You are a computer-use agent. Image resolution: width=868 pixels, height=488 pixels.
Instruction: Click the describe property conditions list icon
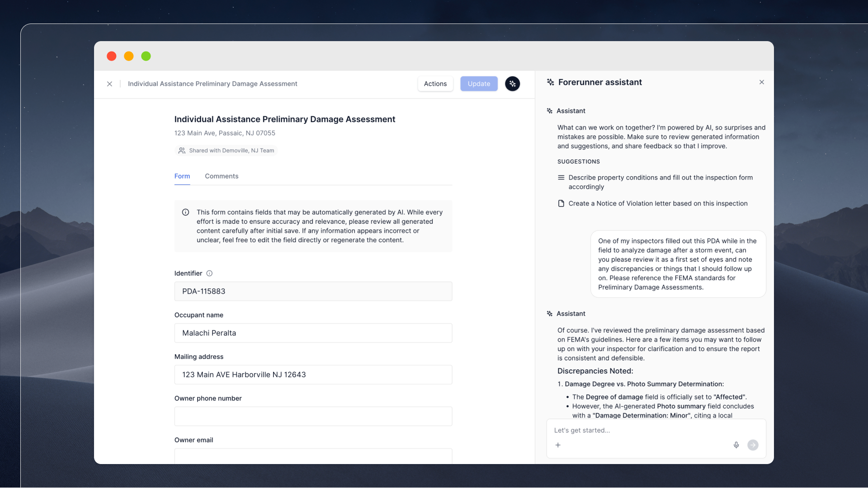[x=561, y=178]
